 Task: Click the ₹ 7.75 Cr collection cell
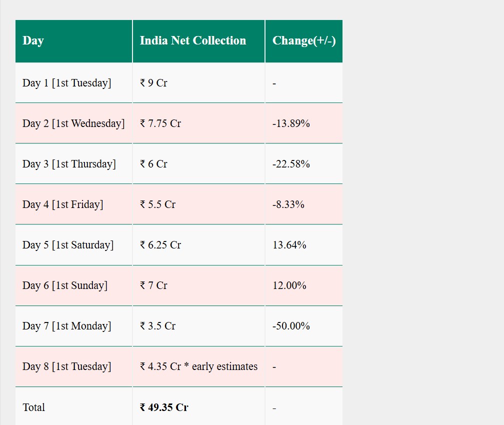click(x=160, y=123)
